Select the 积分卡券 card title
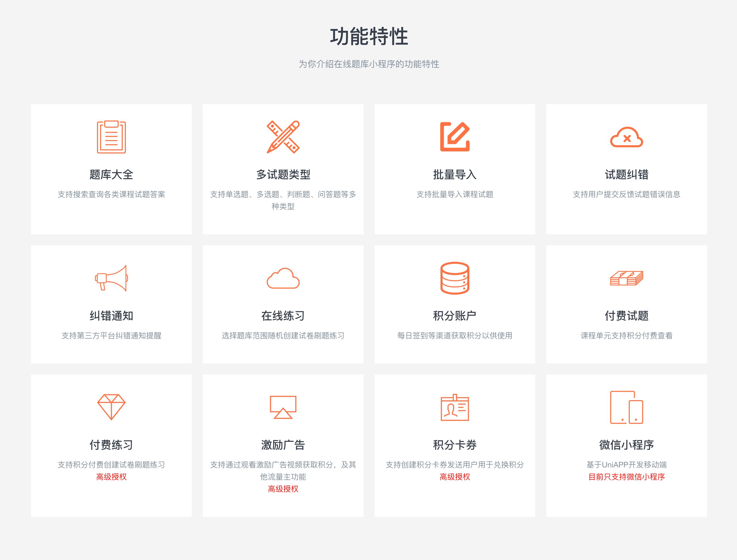737x560 pixels. coord(455,445)
